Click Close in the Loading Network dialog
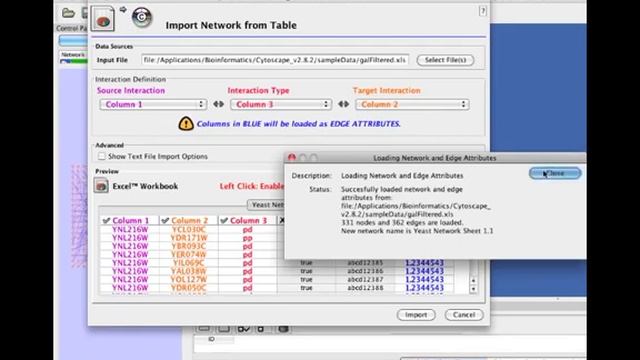 (555, 173)
